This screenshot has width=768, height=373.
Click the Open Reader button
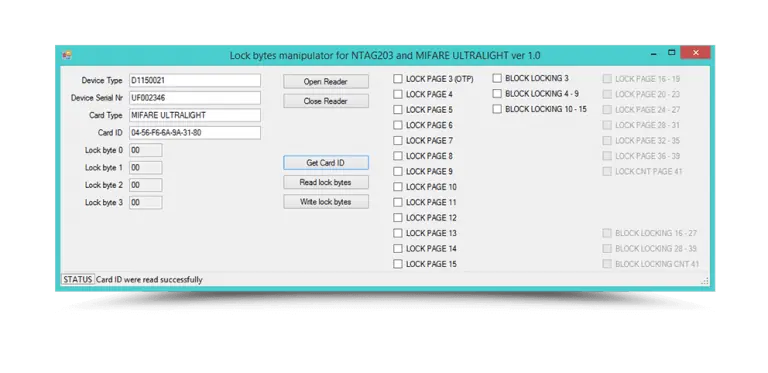[326, 82]
